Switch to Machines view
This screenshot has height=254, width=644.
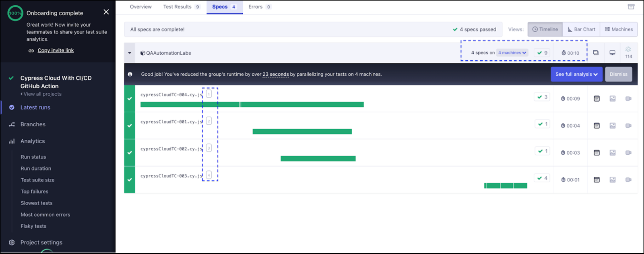[x=619, y=29]
